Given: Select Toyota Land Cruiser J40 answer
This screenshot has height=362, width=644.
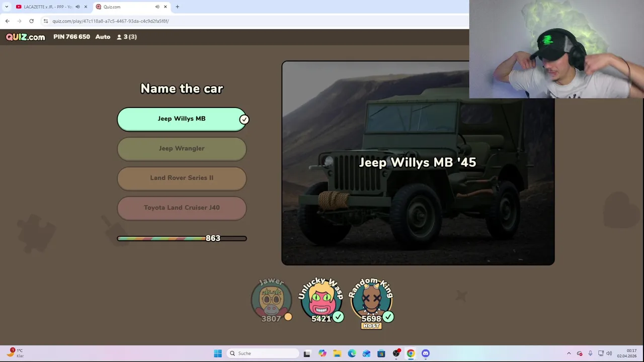Looking at the screenshot, I should click(182, 208).
